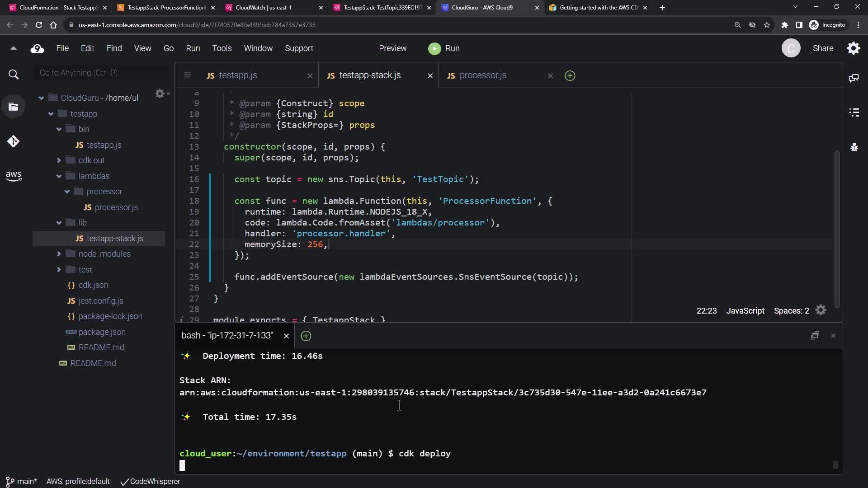
Task: Click the green Run button
Action: (444, 48)
